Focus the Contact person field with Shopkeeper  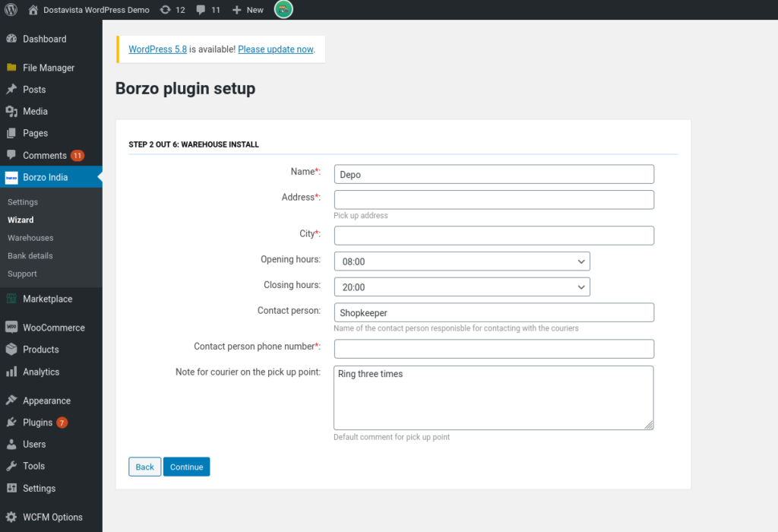[x=494, y=312]
